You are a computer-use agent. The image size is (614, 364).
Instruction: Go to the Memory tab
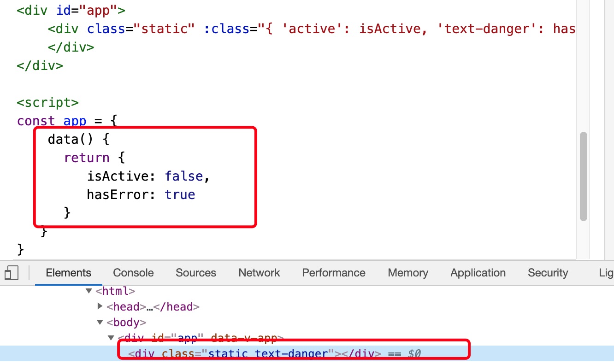407,273
